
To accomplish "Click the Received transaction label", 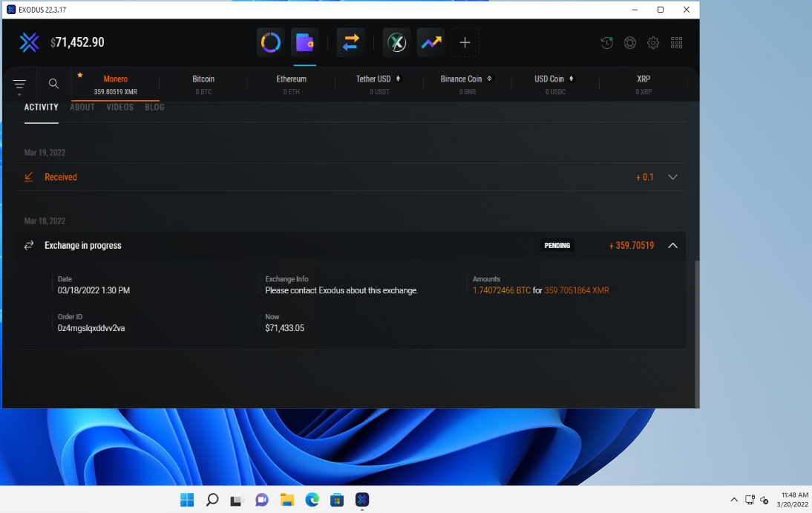I will tap(61, 177).
